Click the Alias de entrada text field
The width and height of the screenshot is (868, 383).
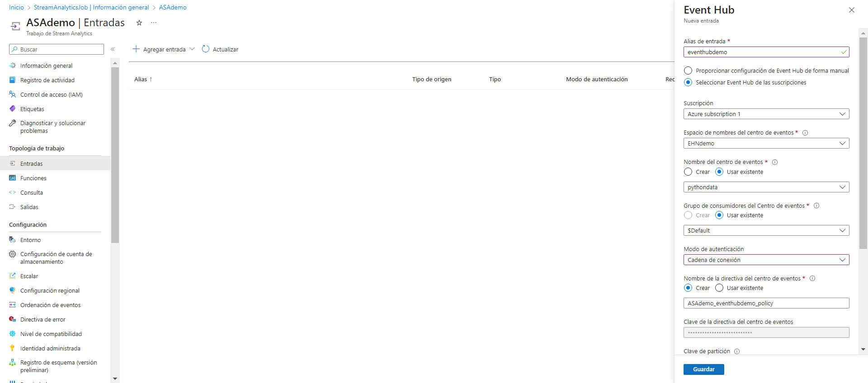[762, 52]
